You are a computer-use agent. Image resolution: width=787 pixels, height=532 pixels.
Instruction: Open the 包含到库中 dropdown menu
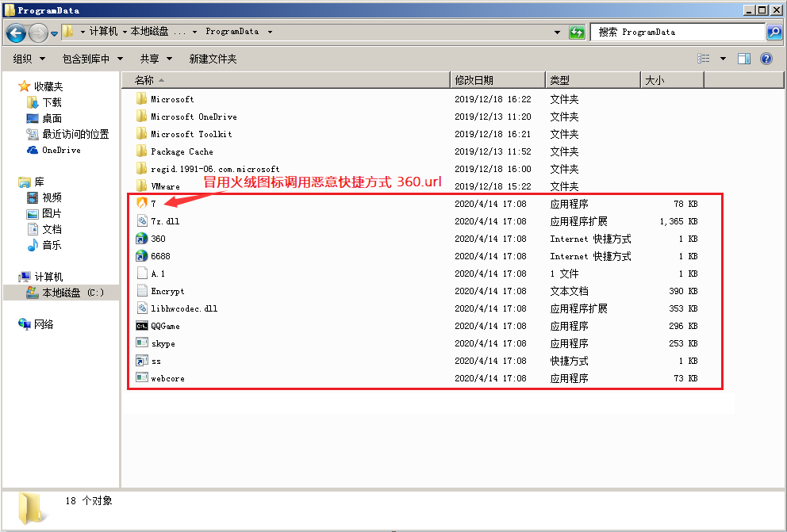[93, 59]
